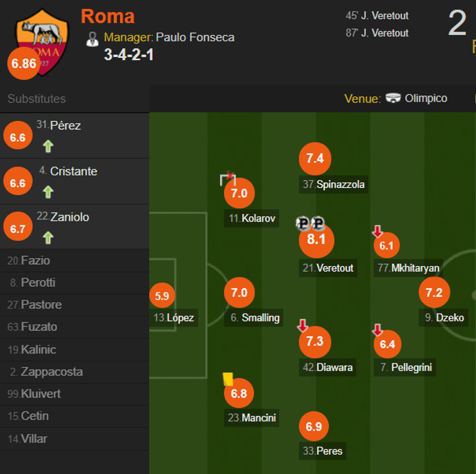This screenshot has width=476, height=474.
Task: Toggle Cristante's green sub-in arrow
Action: pyautogui.click(x=48, y=192)
